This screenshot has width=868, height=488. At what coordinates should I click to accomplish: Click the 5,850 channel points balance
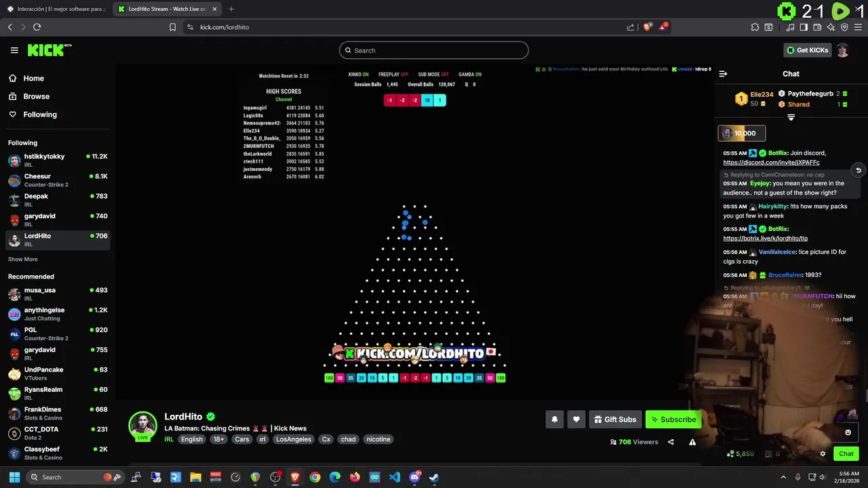740,454
